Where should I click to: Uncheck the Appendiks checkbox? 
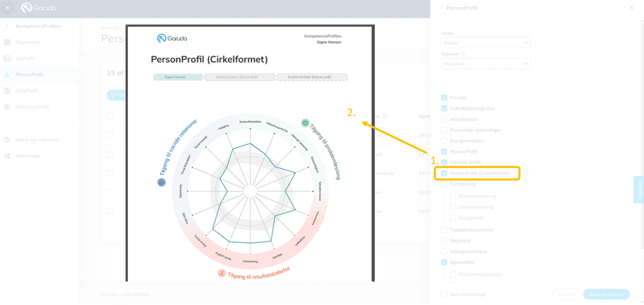pyautogui.click(x=444, y=262)
